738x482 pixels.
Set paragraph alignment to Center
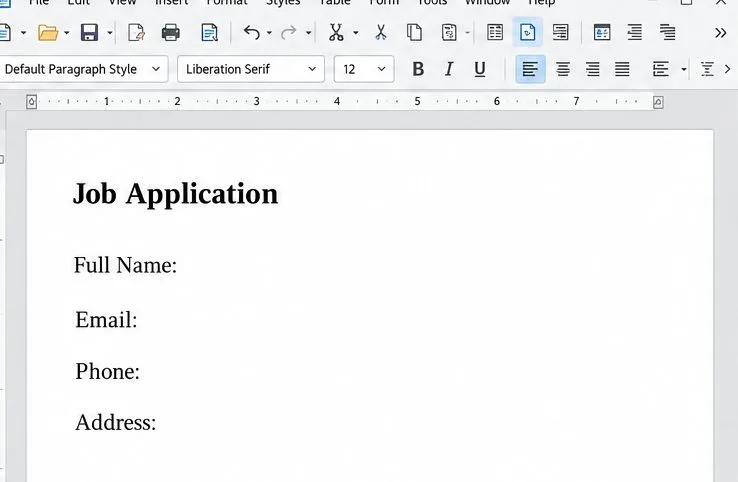(x=563, y=69)
